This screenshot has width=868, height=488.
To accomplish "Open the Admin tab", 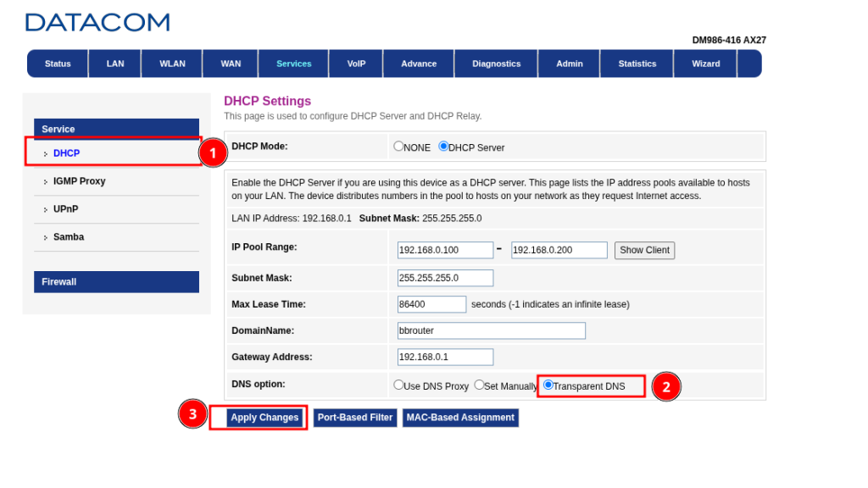I will [x=569, y=64].
